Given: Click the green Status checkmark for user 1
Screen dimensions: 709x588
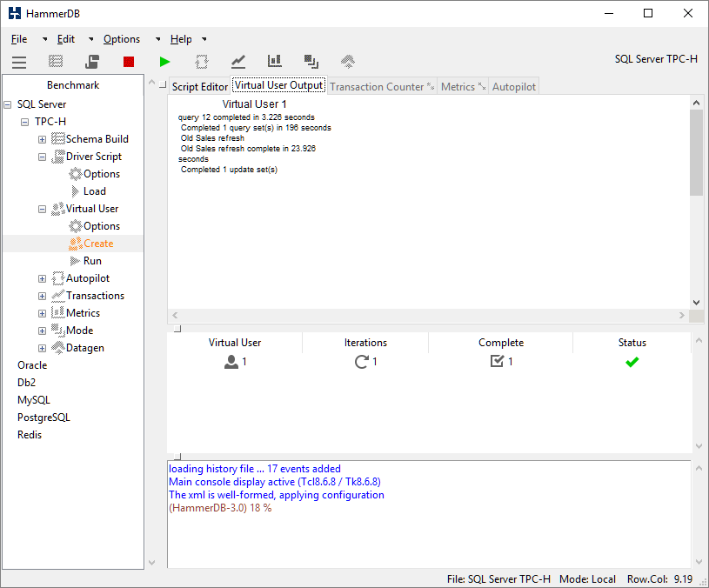Looking at the screenshot, I should (x=632, y=362).
